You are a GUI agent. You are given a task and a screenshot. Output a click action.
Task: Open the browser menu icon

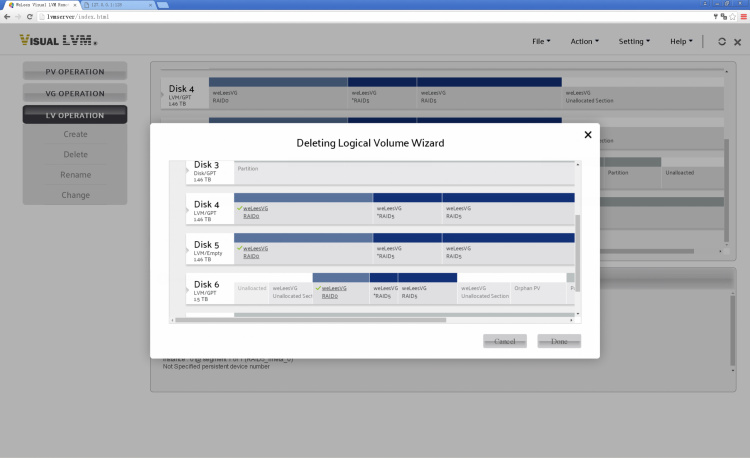(x=742, y=17)
